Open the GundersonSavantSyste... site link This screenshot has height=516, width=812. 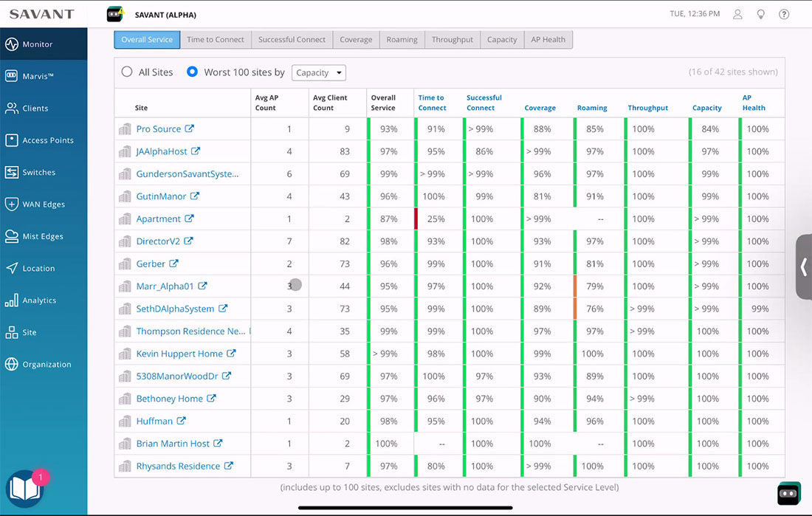point(187,174)
